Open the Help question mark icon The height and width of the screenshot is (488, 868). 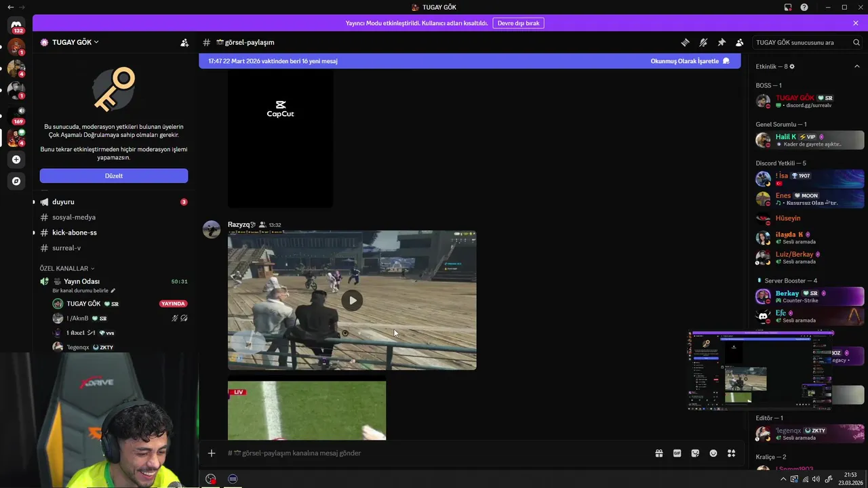[x=804, y=7]
